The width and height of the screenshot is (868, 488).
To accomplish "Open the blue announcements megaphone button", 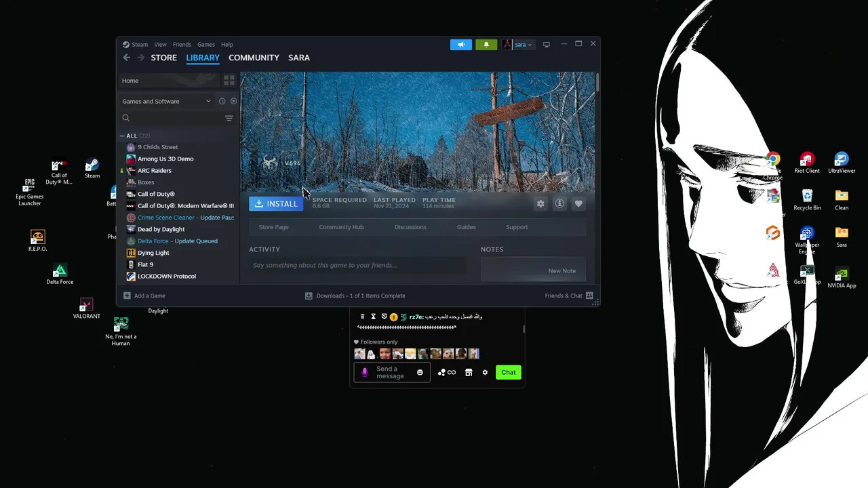I will coord(460,45).
